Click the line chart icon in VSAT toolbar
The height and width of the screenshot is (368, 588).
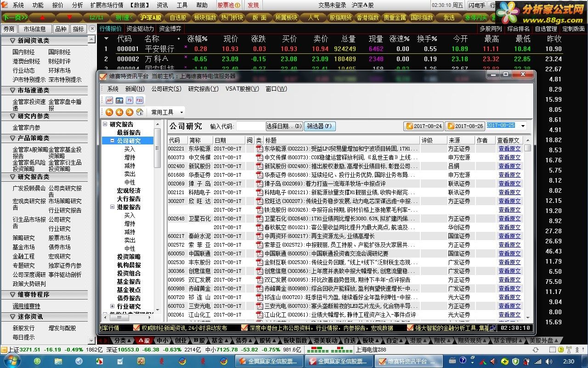[x=109, y=100]
